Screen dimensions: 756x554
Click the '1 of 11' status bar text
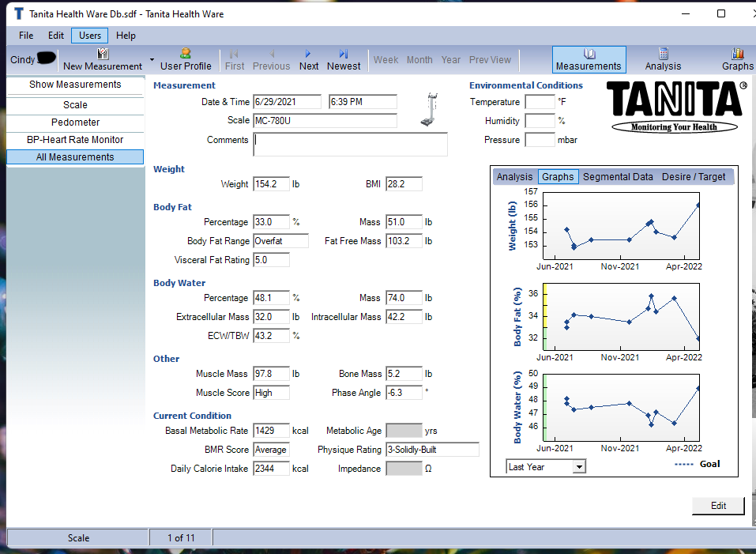pyautogui.click(x=181, y=537)
